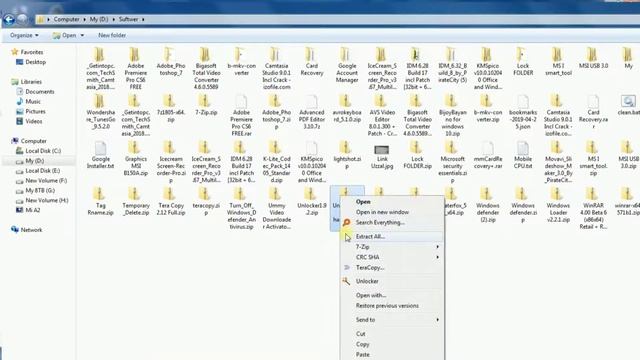Open New Volume (H:) drive
Viewport: 640px width, 360px height.
tap(47, 200)
